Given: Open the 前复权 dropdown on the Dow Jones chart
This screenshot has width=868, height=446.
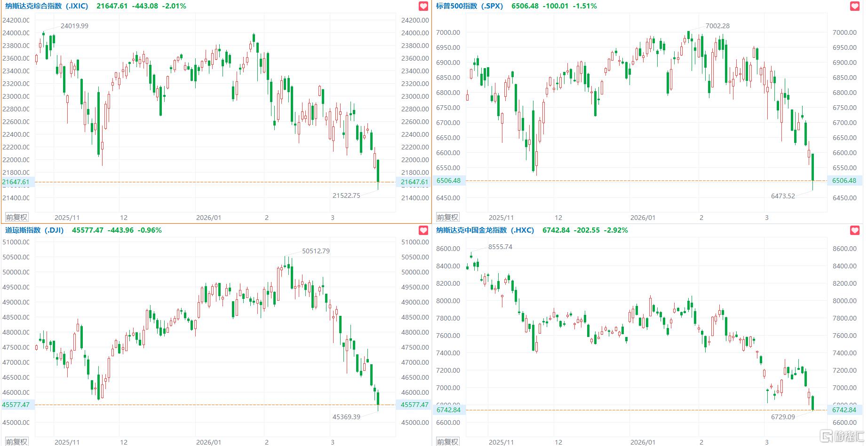Looking at the screenshot, I should tap(16, 442).
